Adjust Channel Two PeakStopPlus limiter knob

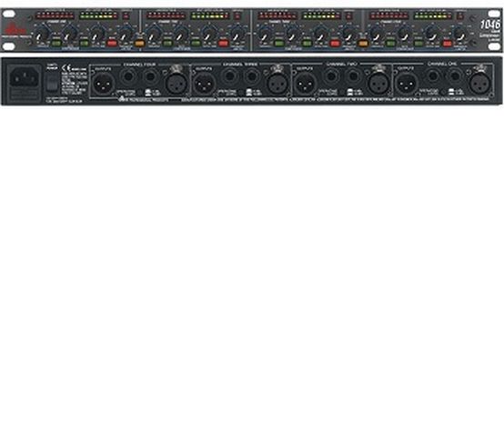click(237, 33)
